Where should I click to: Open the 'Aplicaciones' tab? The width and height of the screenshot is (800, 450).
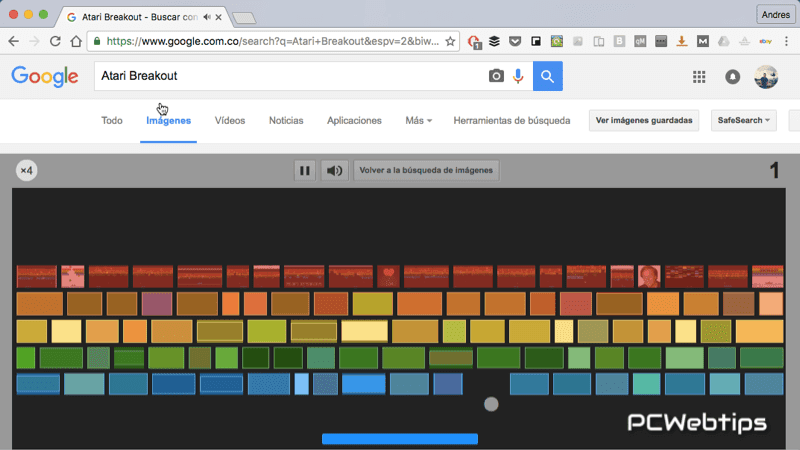pos(354,120)
